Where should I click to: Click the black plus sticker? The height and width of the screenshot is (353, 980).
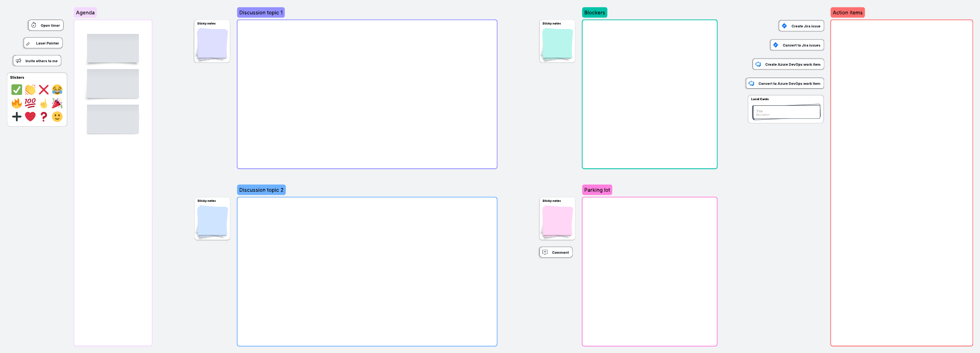[17, 116]
